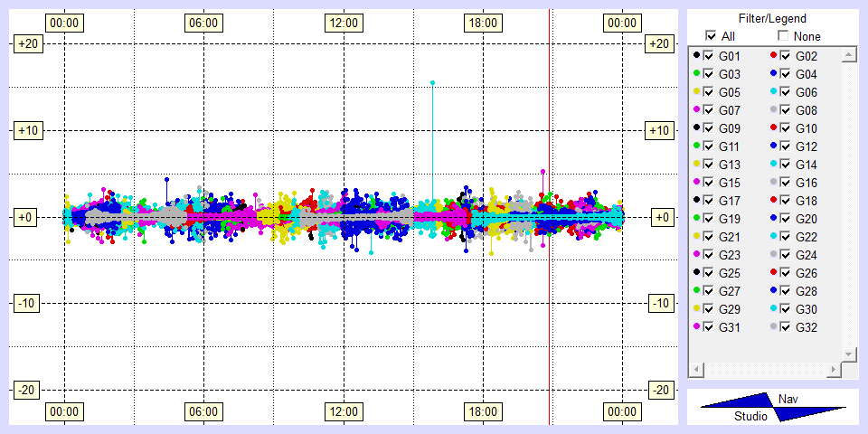The height and width of the screenshot is (434, 868).
Task: Uncheck the G32 satellite checkbox
Action: click(x=785, y=327)
